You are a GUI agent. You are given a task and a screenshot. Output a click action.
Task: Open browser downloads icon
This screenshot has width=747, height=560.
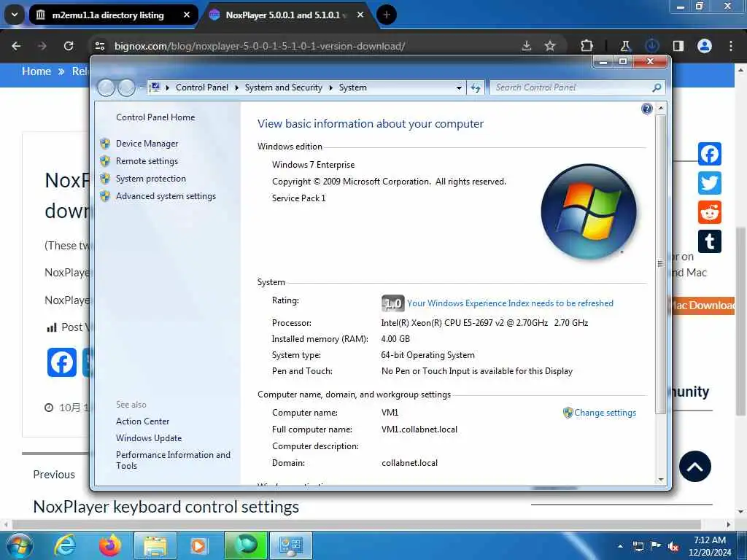pos(651,46)
